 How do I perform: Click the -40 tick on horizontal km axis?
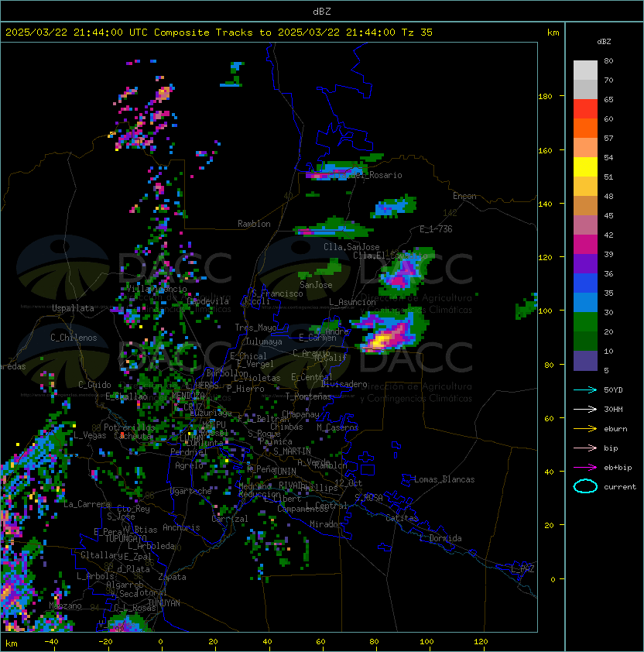[x=51, y=642]
